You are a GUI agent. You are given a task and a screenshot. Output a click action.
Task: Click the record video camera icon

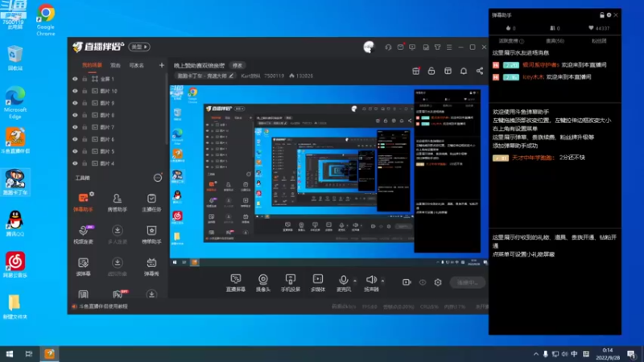(407, 282)
